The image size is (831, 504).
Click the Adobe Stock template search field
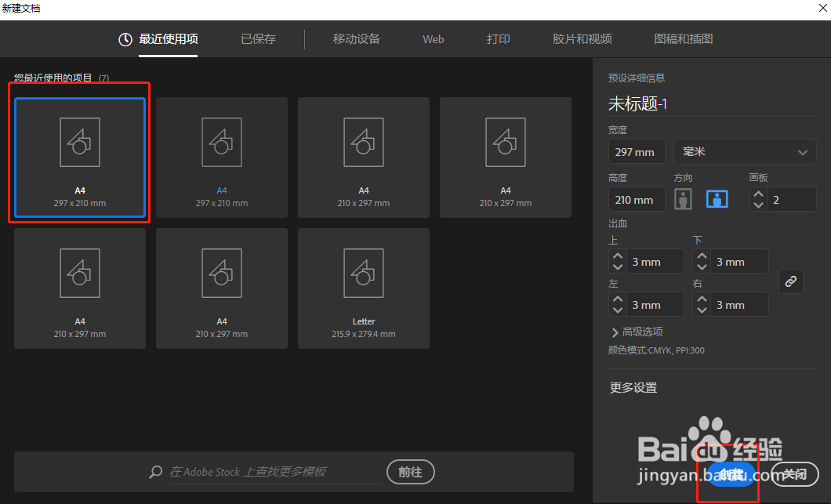click(x=274, y=472)
